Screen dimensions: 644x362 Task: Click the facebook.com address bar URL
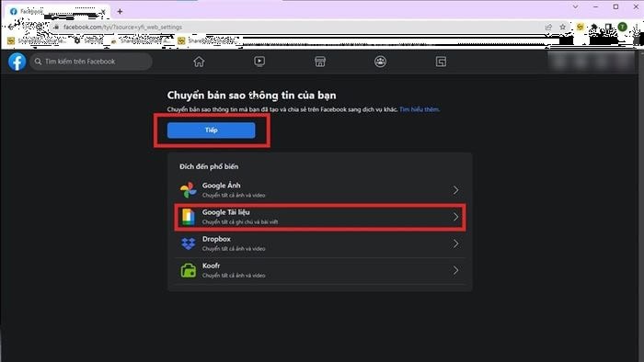coord(122,27)
